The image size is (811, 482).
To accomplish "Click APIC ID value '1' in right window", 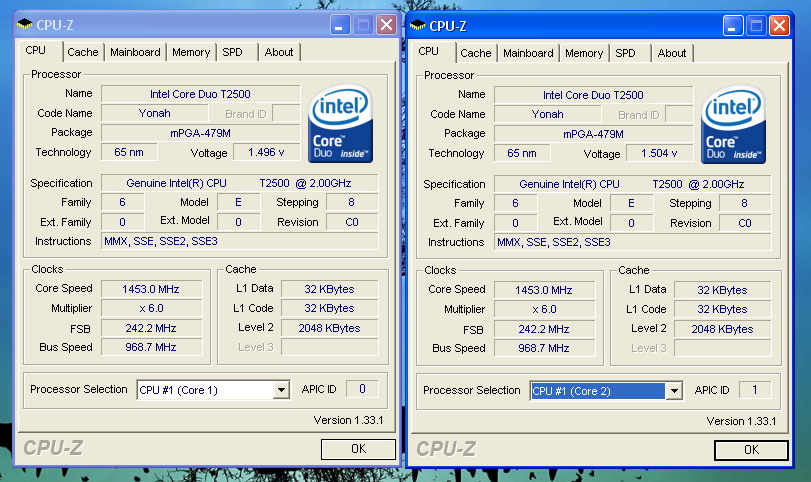I will coord(755,390).
